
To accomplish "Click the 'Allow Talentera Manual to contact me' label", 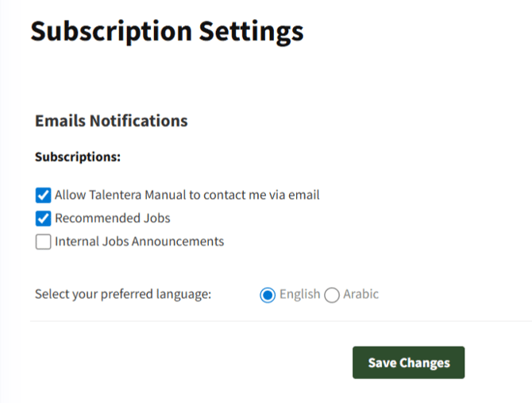I will 187,195.
